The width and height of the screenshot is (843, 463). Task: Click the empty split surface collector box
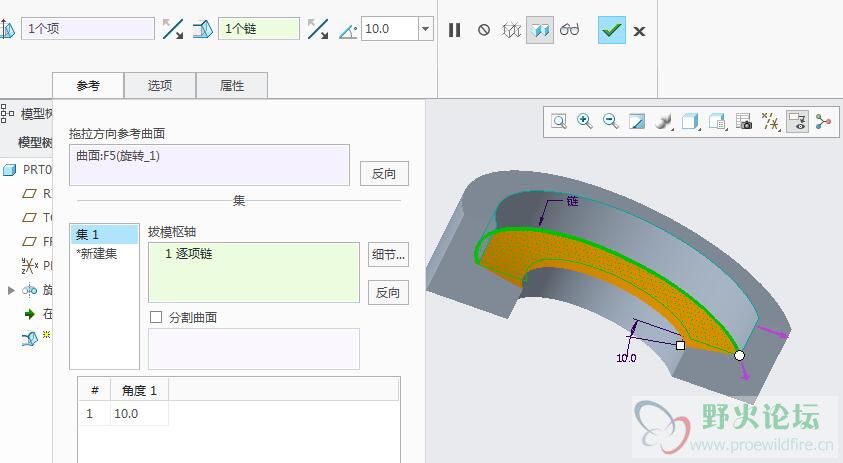pyautogui.click(x=254, y=349)
